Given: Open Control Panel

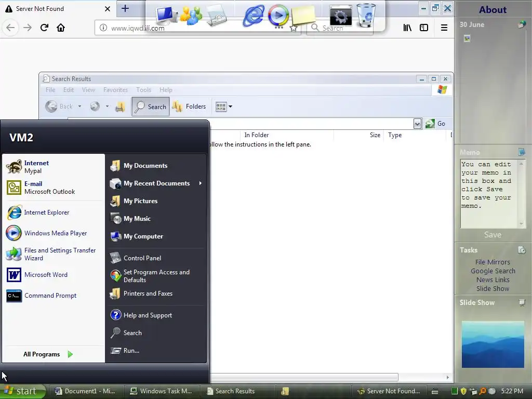Looking at the screenshot, I should pos(156,258).
